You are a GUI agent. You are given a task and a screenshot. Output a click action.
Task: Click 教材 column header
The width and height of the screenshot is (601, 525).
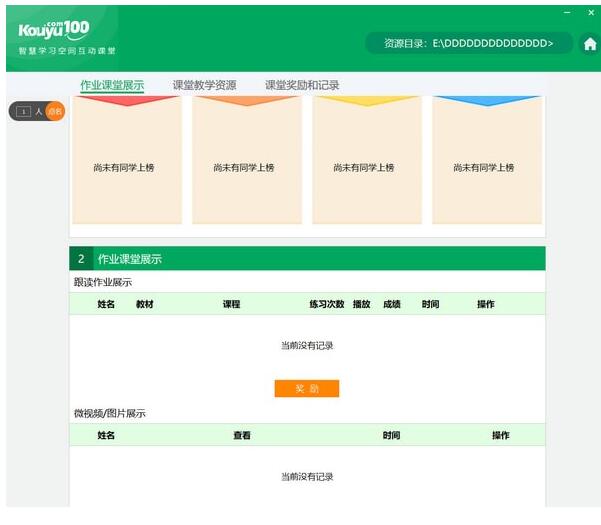pos(145,304)
